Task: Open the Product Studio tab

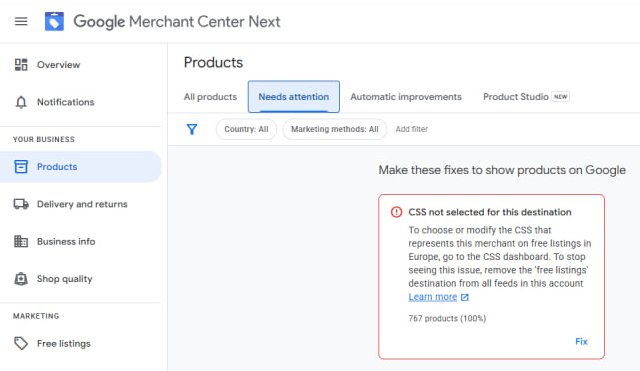Action: (x=526, y=97)
